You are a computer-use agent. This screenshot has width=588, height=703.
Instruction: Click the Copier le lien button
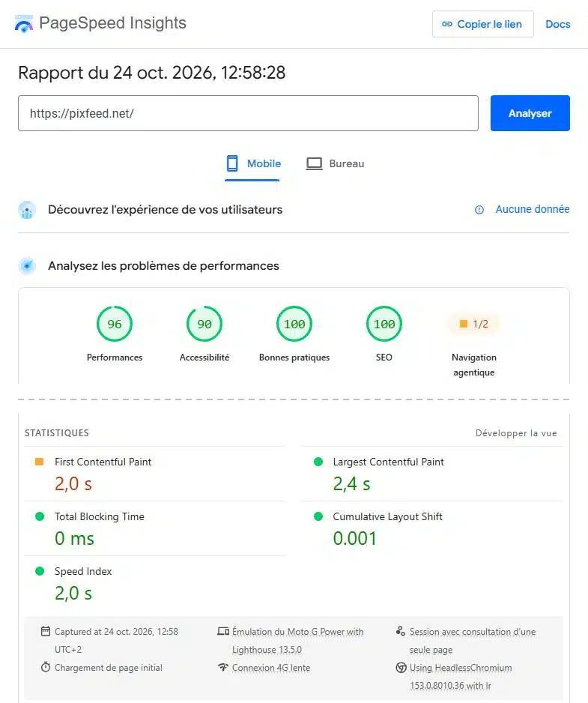pyautogui.click(x=482, y=24)
